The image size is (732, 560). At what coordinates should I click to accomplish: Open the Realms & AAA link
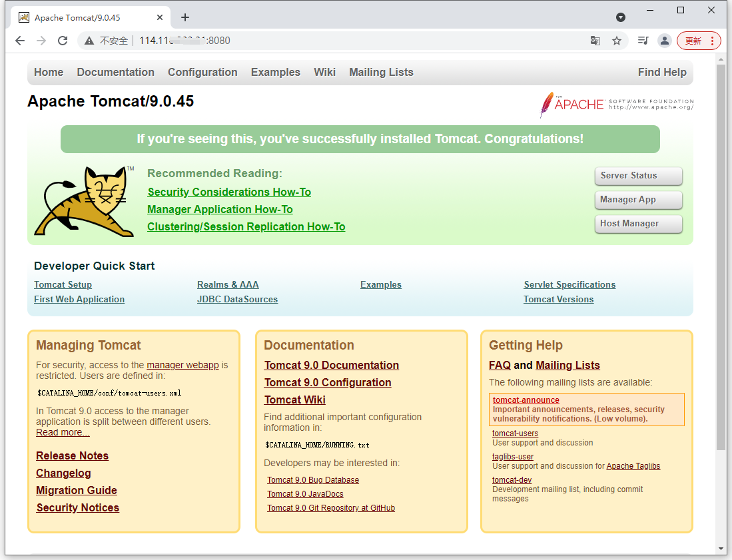pyautogui.click(x=228, y=285)
